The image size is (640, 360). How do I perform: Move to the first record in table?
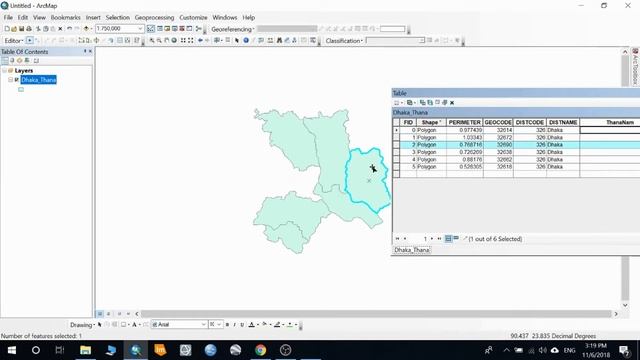pyautogui.click(x=397, y=238)
